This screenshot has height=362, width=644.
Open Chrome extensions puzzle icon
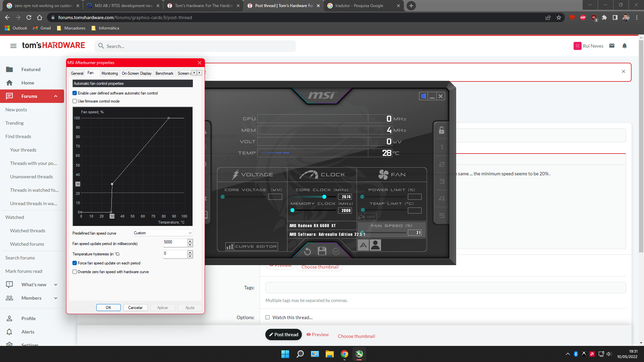point(604,17)
